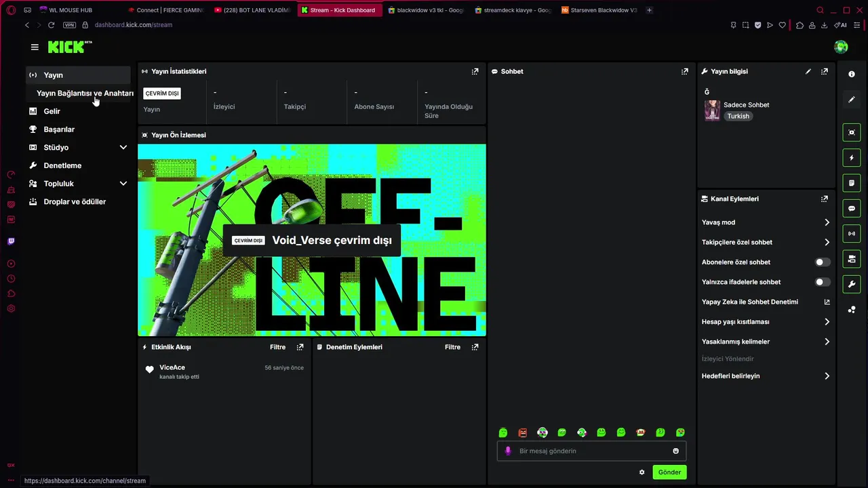The image size is (868, 488).
Task: Click the three-dots icon at bottom of right sidebar
Action: [852, 310]
